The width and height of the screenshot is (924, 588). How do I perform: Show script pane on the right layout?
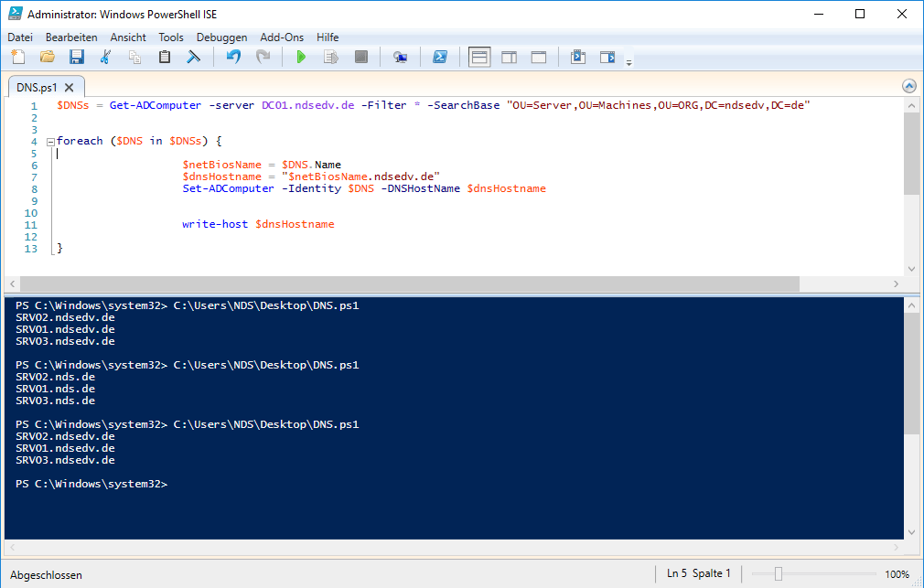(x=509, y=58)
